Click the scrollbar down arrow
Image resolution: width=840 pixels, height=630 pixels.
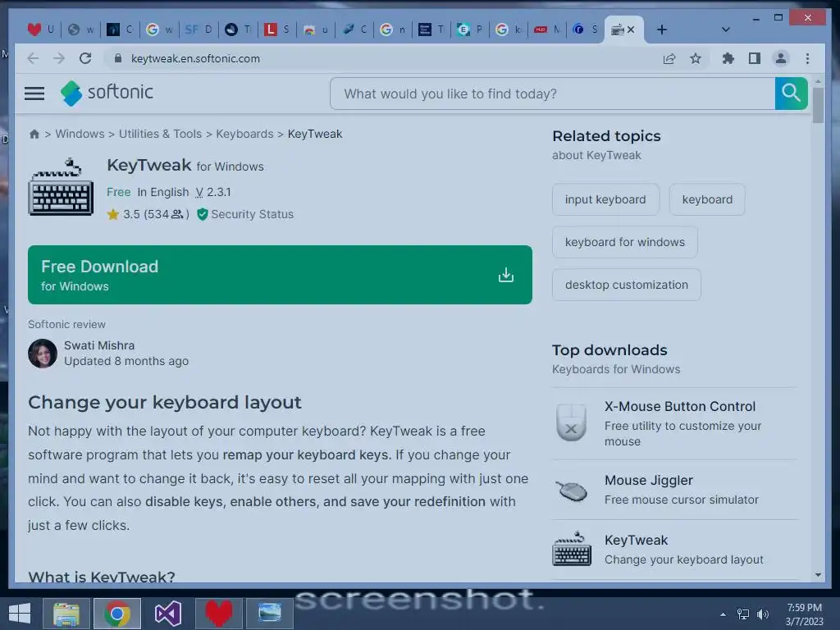coord(818,575)
